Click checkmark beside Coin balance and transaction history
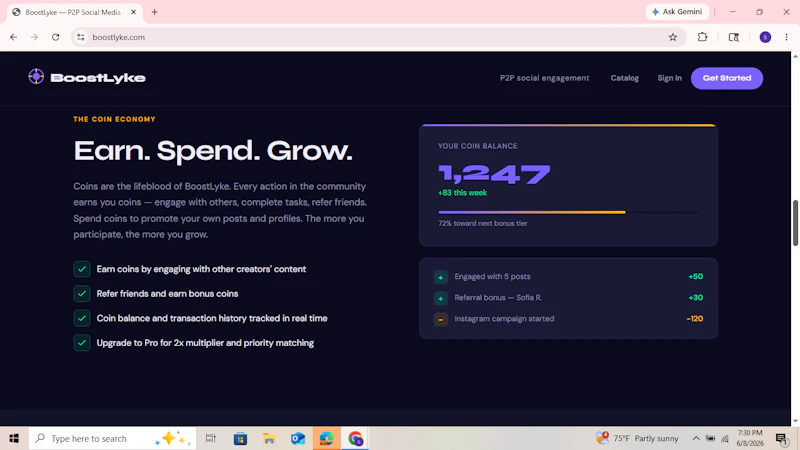800x450 pixels. point(82,318)
